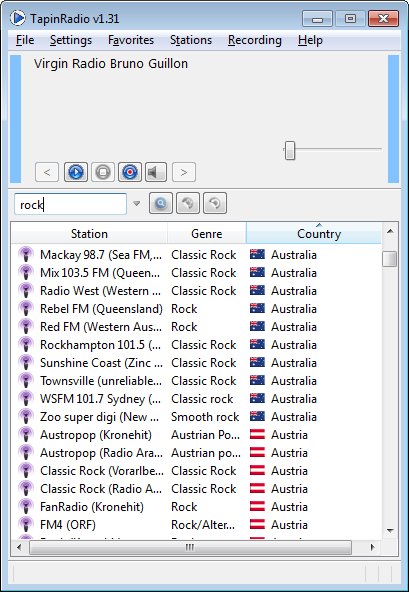Click horizontal scrollbar left arrow

[19, 547]
